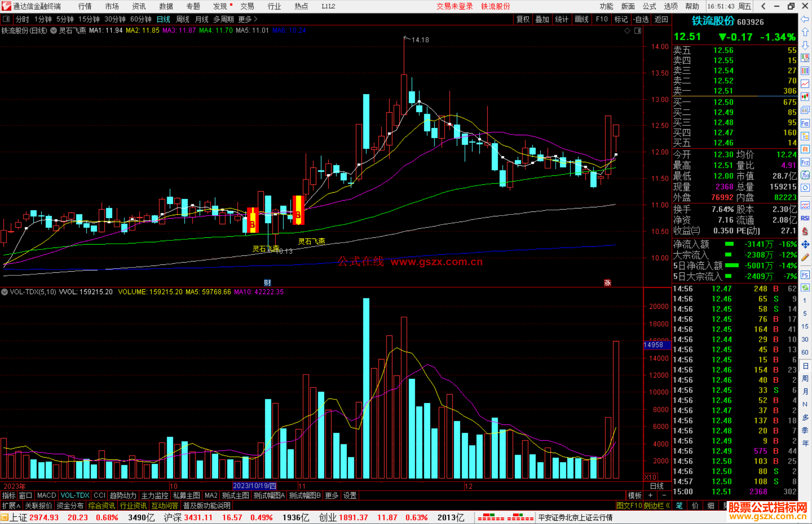
Task: Expand the 扩展 panel at bottom-left
Action: coord(11,506)
